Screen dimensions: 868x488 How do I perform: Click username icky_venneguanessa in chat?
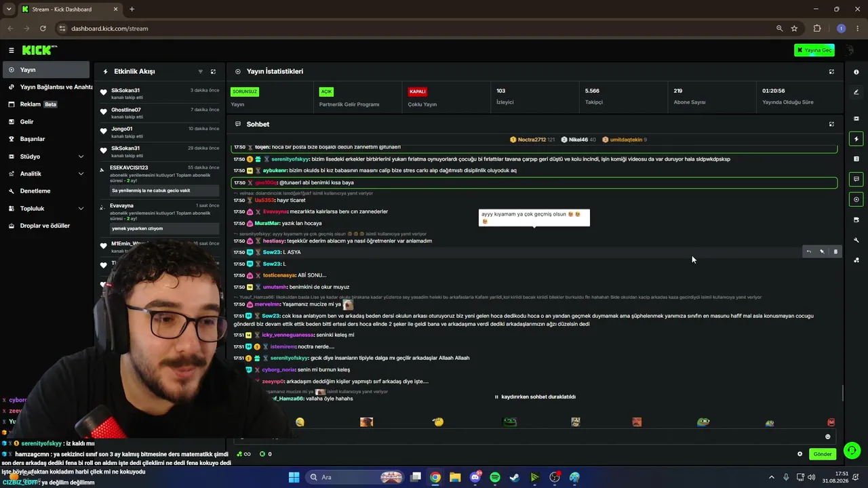click(x=288, y=335)
